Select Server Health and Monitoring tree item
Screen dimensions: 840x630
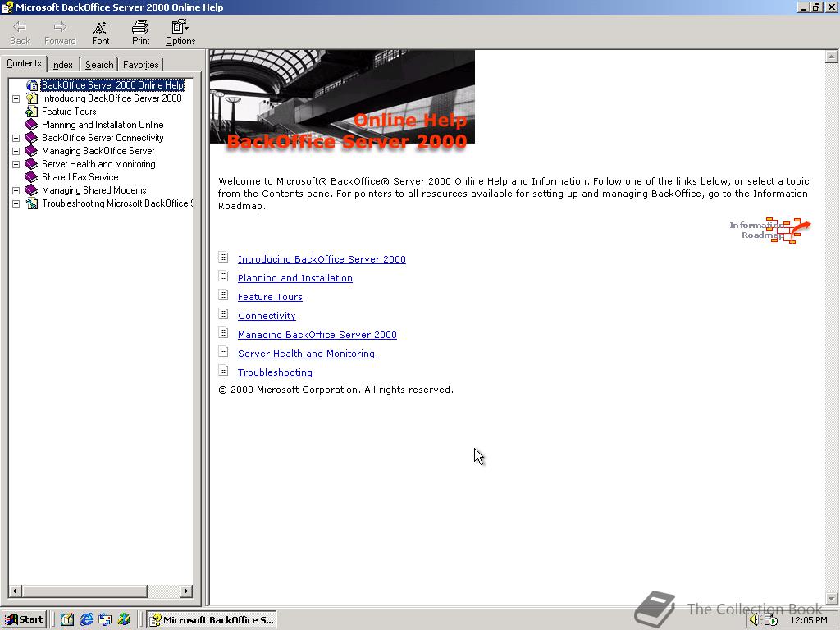[x=98, y=164]
